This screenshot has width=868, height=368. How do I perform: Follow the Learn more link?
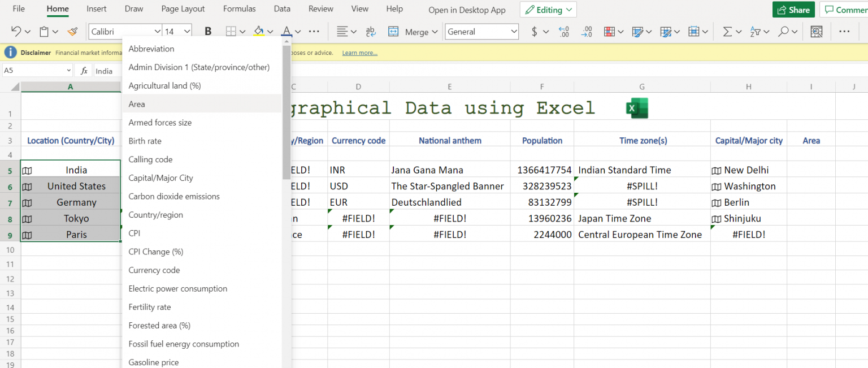(359, 52)
